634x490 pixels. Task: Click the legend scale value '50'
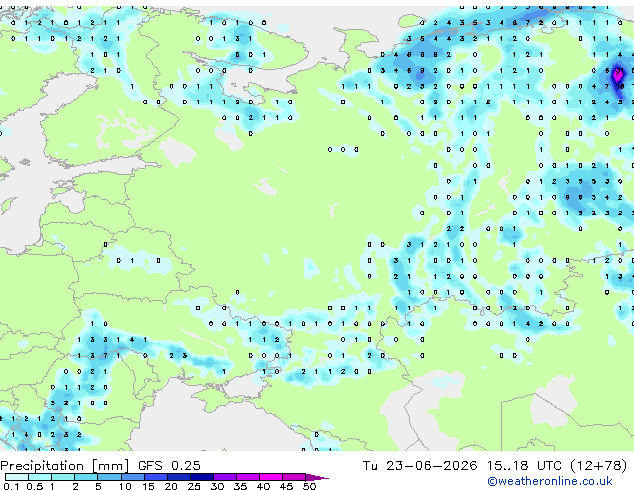click(x=309, y=486)
